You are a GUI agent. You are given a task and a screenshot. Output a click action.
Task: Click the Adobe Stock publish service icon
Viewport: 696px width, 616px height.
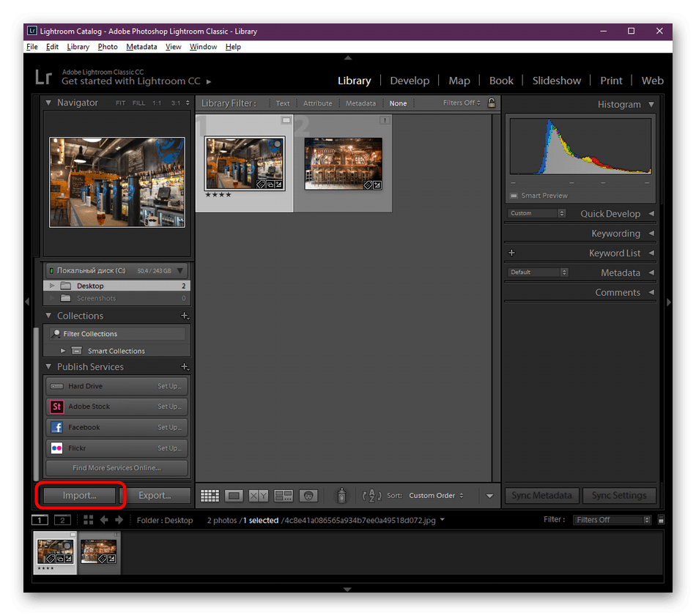pyautogui.click(x=57, y=407)
